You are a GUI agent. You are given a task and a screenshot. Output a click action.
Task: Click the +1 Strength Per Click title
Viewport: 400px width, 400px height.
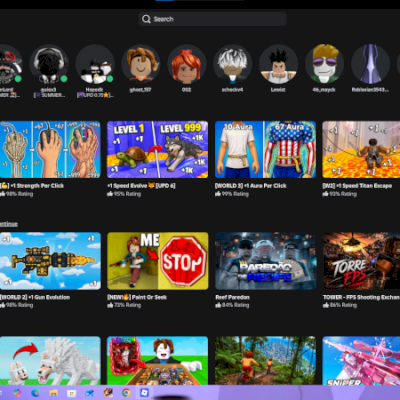32,186
